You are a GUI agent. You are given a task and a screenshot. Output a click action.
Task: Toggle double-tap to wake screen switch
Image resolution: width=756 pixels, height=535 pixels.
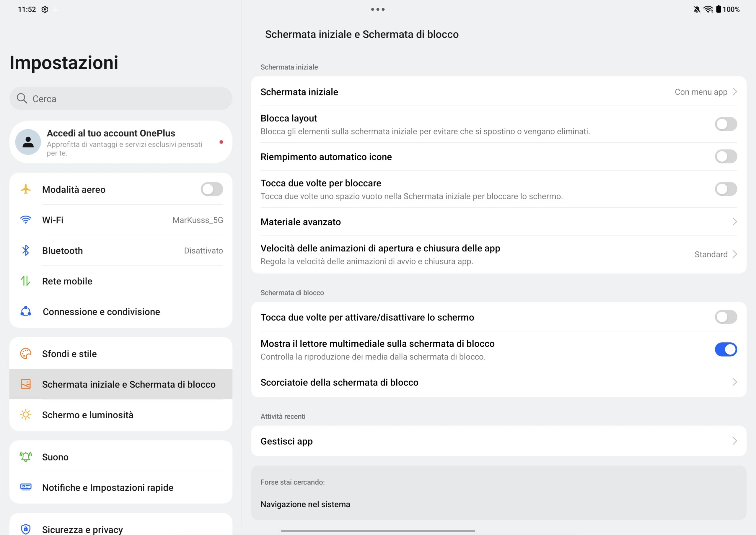726,317
